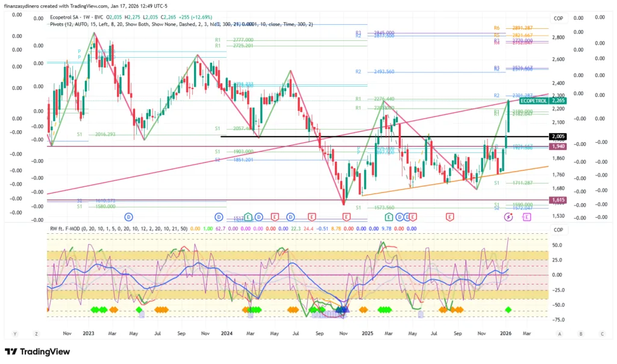Click the leftmost blue D dividend marker

click(128, 216)
